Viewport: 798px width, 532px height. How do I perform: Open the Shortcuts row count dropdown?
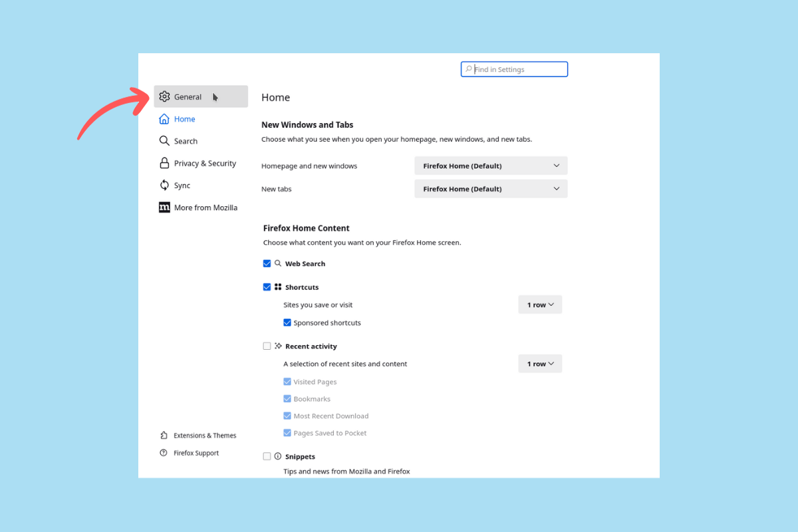pos(539,304)
